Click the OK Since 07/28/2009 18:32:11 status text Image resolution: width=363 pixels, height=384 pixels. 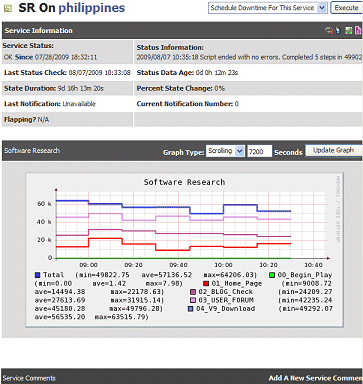(50, 57)
